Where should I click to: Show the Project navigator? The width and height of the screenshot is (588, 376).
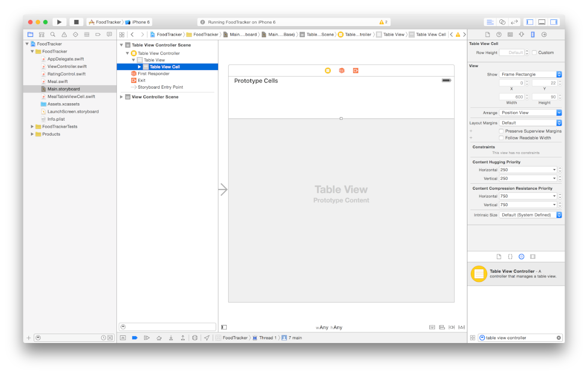(x=30, y=34)
